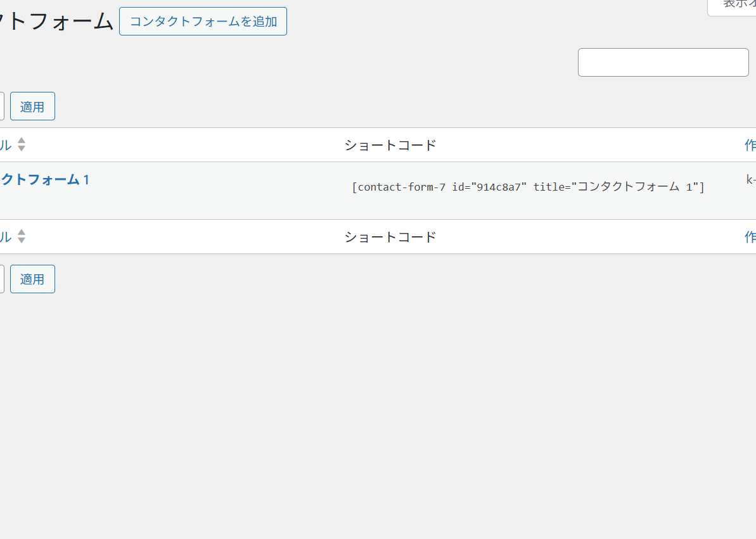This screenshot has height=539, width=756.
Task: Click the ショートコード label in the table header
Action: (x=390, y=145)
